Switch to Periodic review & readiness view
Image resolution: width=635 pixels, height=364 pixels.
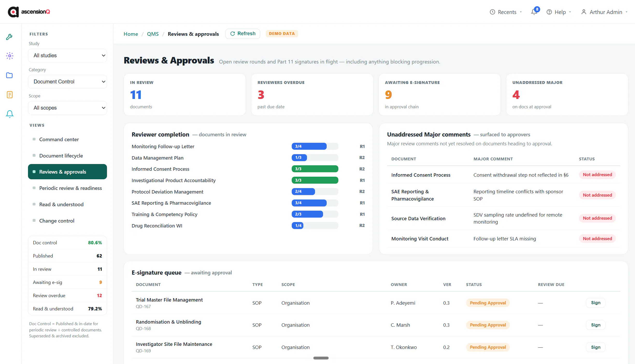coord(67,188)
